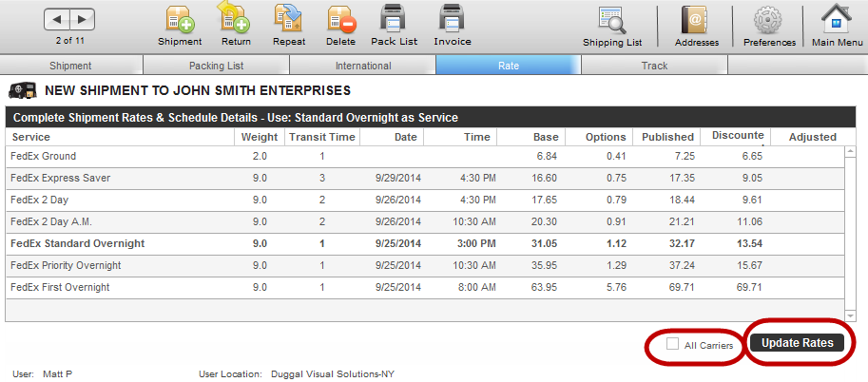Click the 63.95 base rate

click(544, 287)
